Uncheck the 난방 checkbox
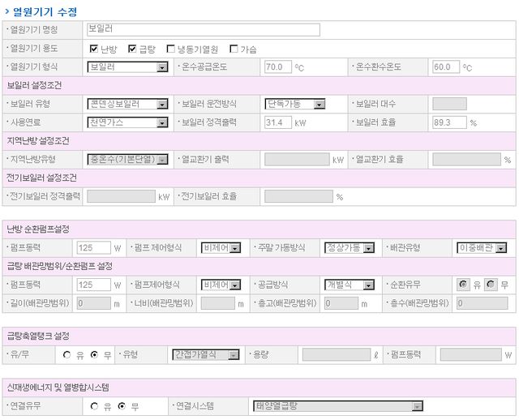 94,49
